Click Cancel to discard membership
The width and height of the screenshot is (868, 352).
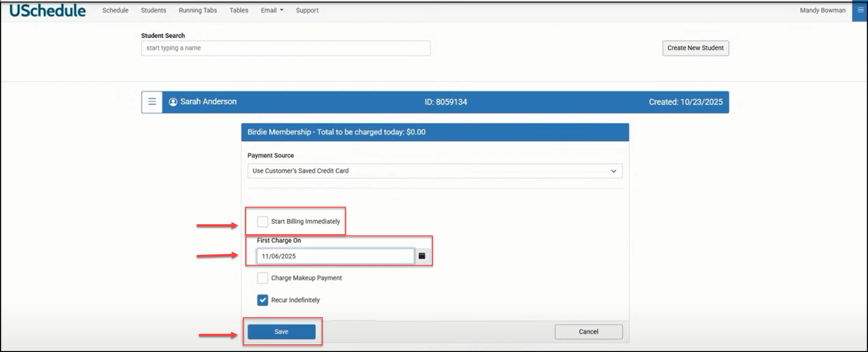click(588, 332)
